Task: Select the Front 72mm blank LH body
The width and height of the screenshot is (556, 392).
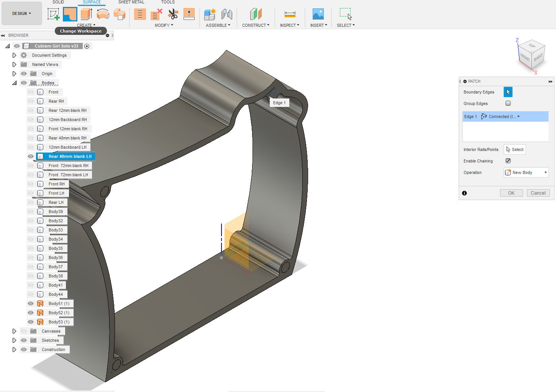Action: [68, 175]
